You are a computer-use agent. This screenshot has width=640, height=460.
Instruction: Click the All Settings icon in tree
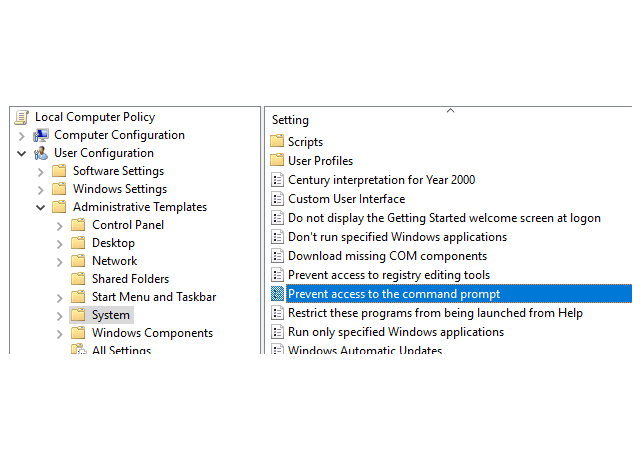click(x=78, y=350)
